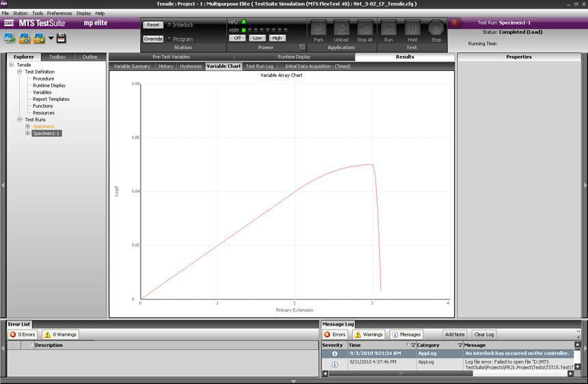Open the Preferences menu
Image resolution: width=588 pixels, height=384 pixels.
pos(59,13)
